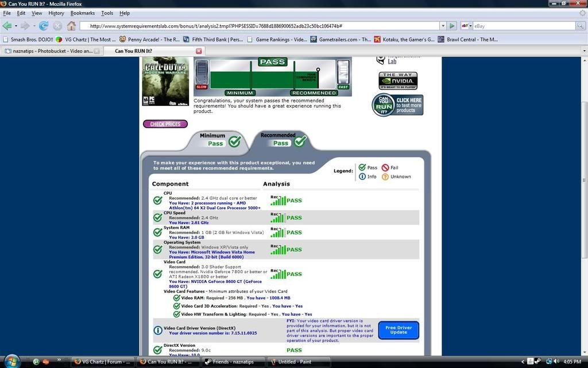
Task: Expand the back button history arrow
Action: pos(16,26)
